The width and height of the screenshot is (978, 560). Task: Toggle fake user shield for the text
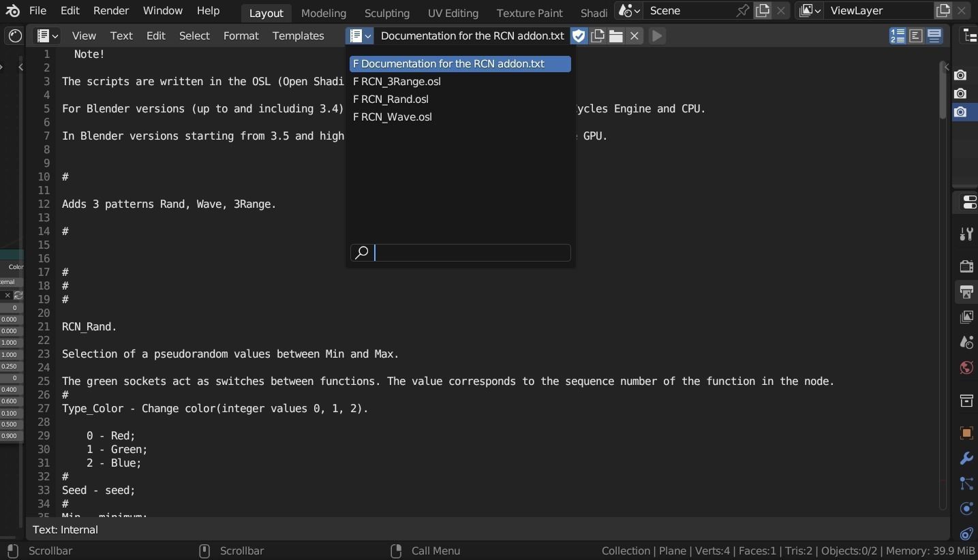tap(579, 36)
